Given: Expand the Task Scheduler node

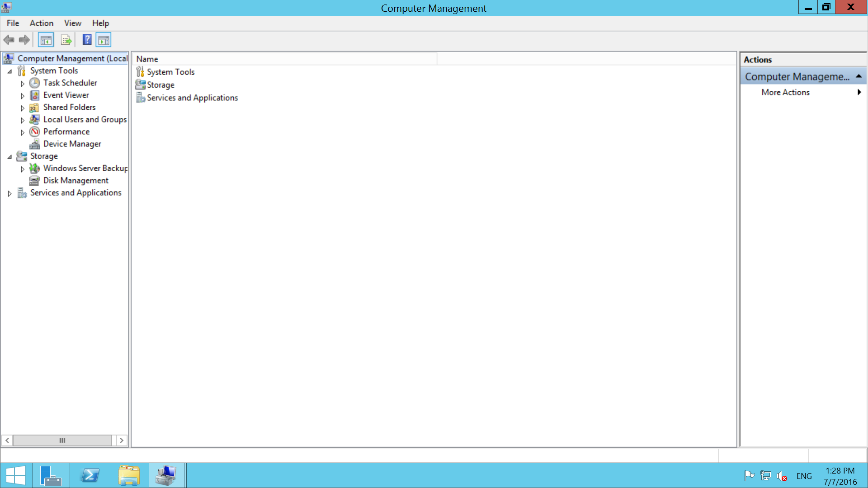Looking at the screenshot, I should (x=22, y=84).
